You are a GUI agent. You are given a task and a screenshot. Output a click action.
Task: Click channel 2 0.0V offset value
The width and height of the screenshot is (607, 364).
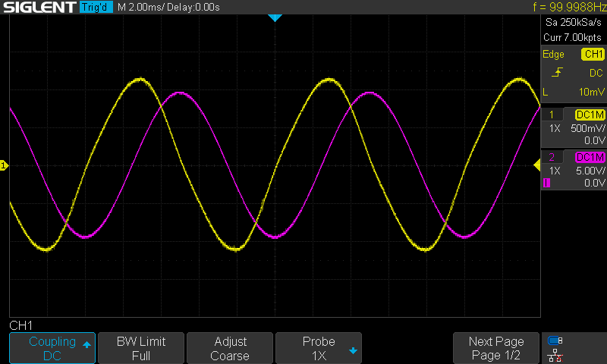point(595,183)
